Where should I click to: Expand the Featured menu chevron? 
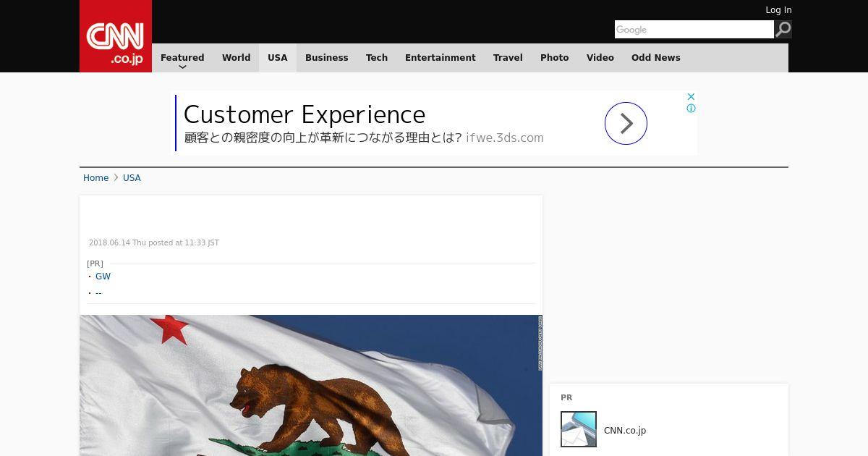182,67
